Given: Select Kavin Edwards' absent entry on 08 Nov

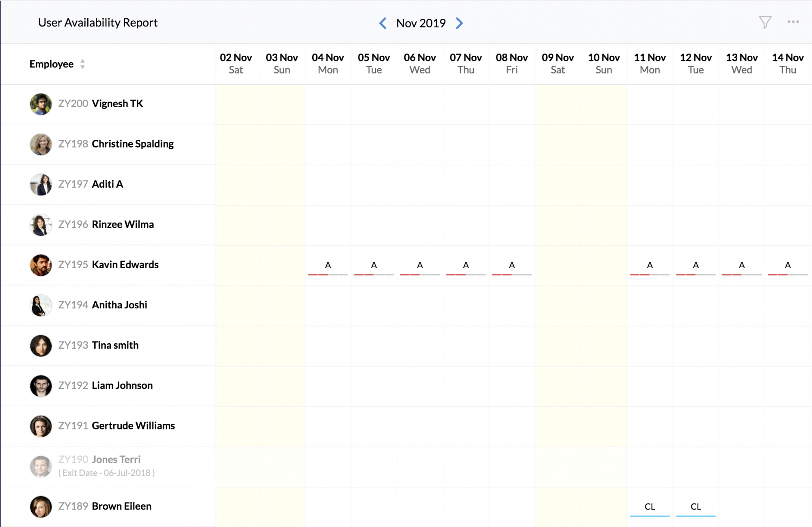Looking at the screenshot, I should pos(512,266).
